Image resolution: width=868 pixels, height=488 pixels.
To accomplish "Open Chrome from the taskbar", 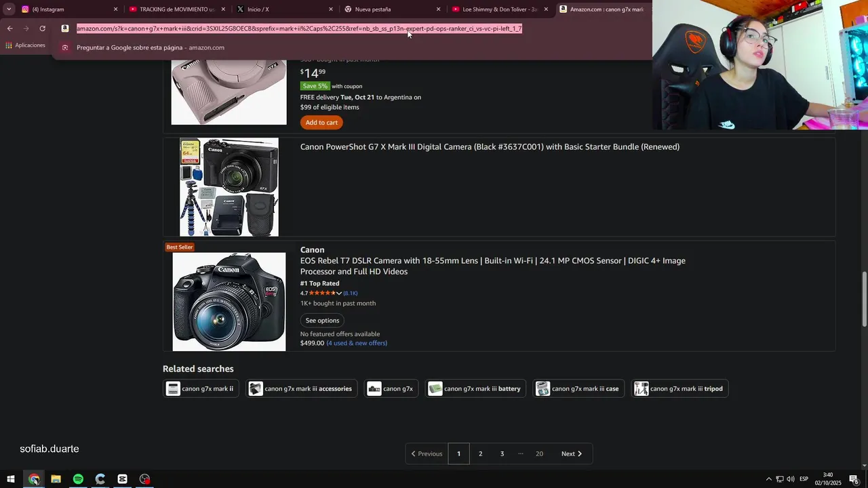I will point(34,479).
